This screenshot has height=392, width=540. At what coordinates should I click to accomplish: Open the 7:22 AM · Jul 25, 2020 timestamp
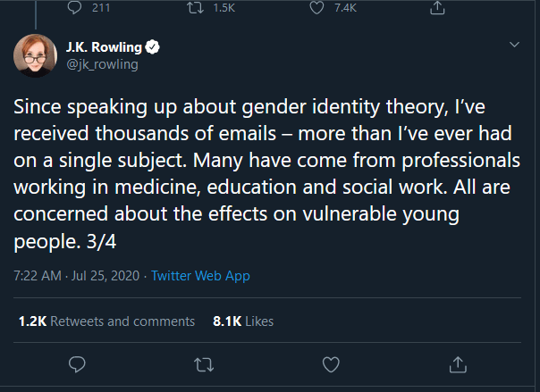point(79,276)
